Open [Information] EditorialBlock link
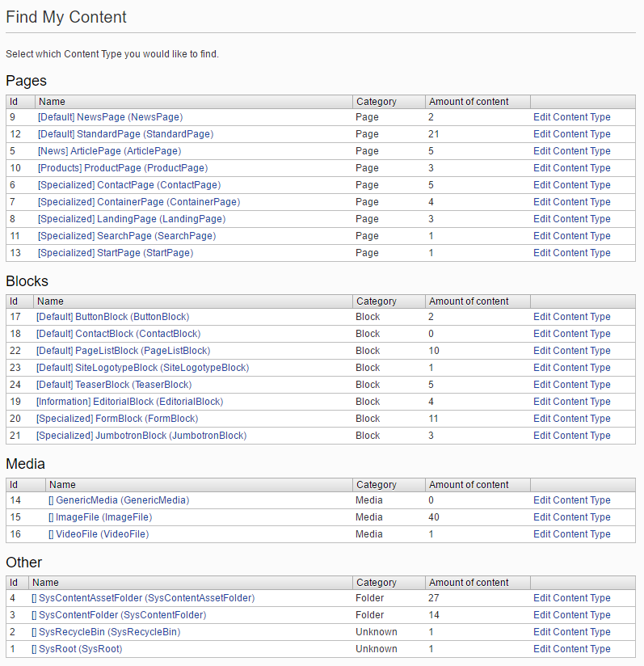Image resolution: width=644 pixels, height=666 pixels. [129, 402]
